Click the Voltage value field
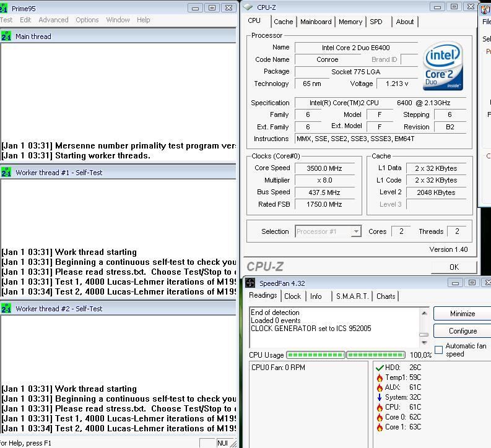The height and width of the screenshot is (448, 491). coord(397,84)
